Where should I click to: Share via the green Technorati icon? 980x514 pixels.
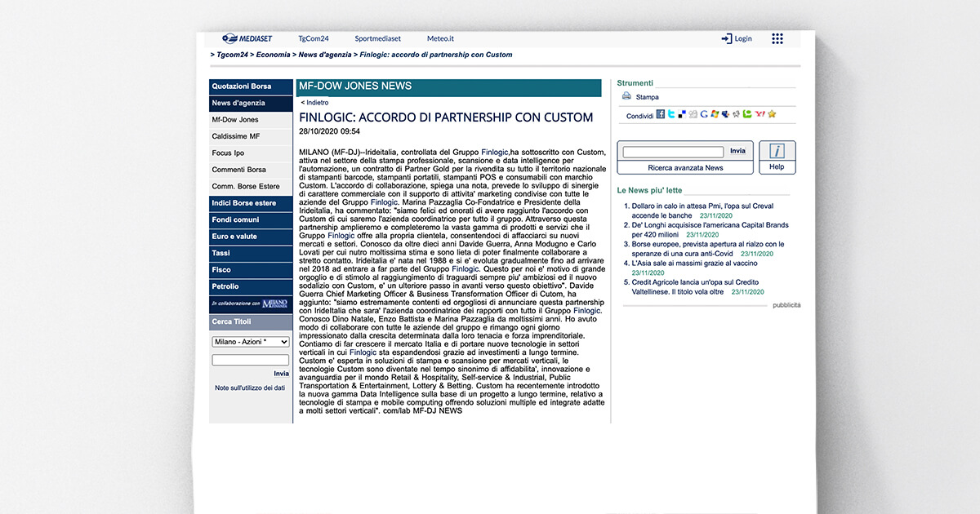pos(746,114)
